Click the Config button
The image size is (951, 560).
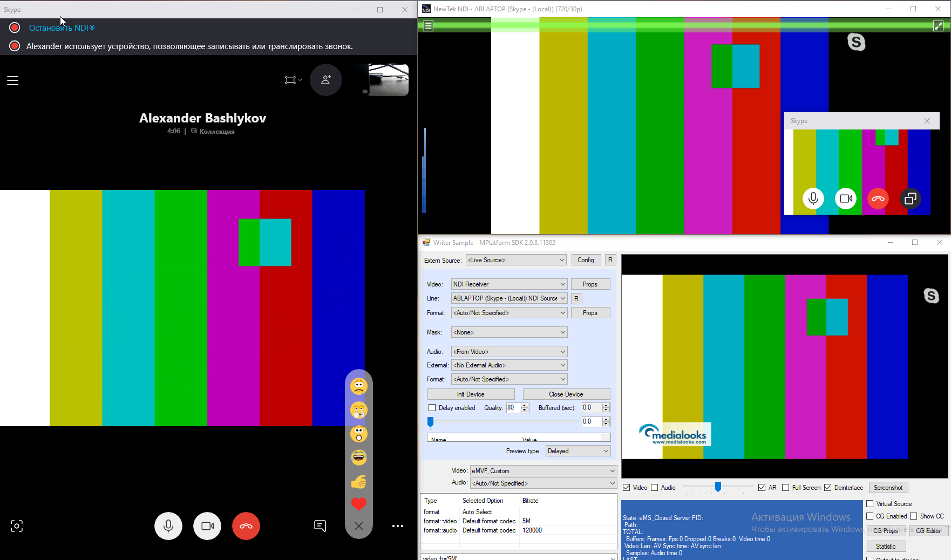[x=586, y=260]
